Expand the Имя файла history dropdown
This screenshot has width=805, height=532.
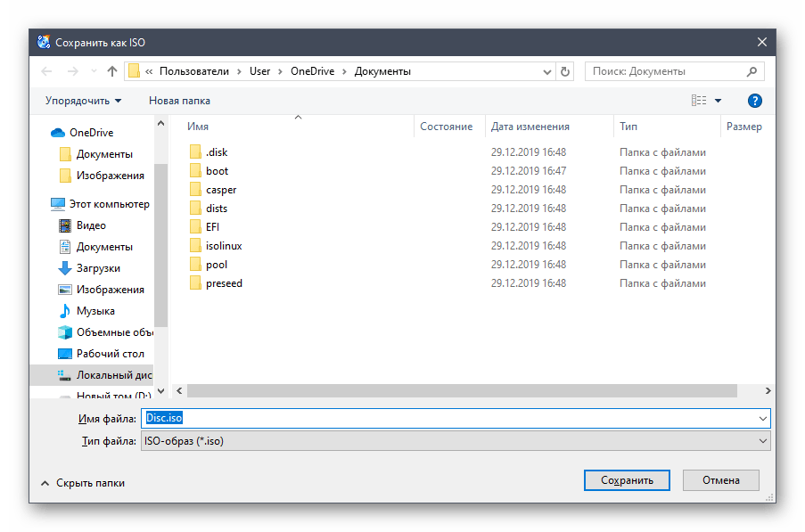[762, 418]
